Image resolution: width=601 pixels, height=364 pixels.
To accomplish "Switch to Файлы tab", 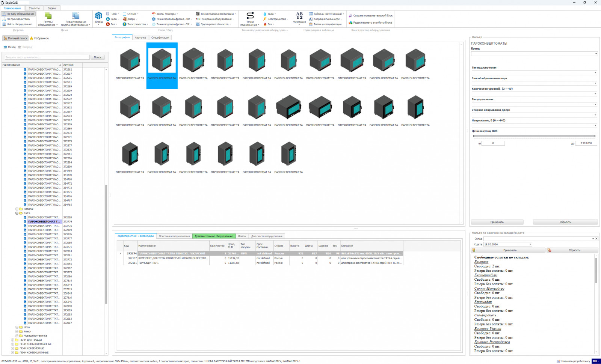I will [x=242, y=236].
